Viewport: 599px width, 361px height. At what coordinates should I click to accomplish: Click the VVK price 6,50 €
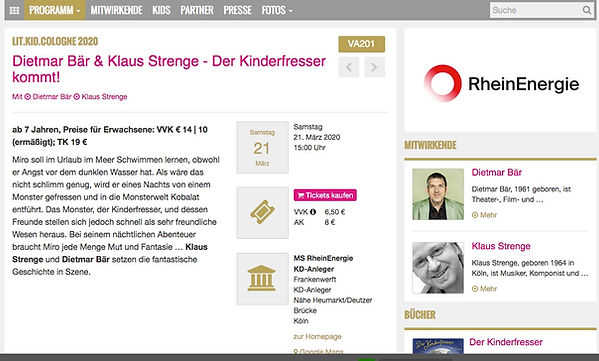click(335, 212)
